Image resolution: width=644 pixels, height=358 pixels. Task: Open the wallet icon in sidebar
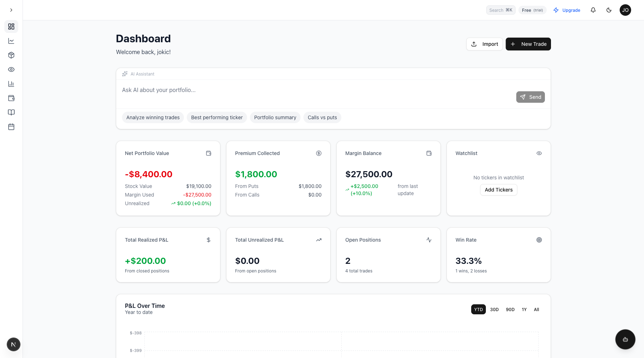11,98
